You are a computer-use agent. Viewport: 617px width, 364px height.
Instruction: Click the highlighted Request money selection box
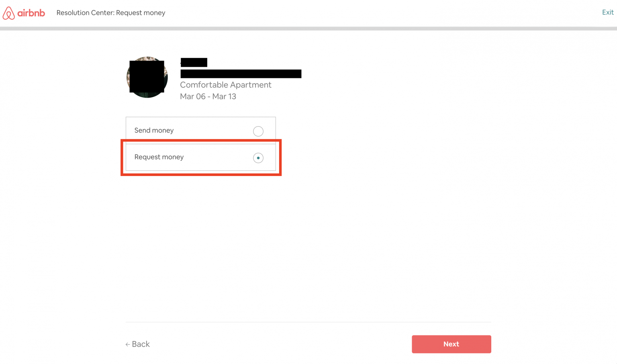click(x=200, y=157)
